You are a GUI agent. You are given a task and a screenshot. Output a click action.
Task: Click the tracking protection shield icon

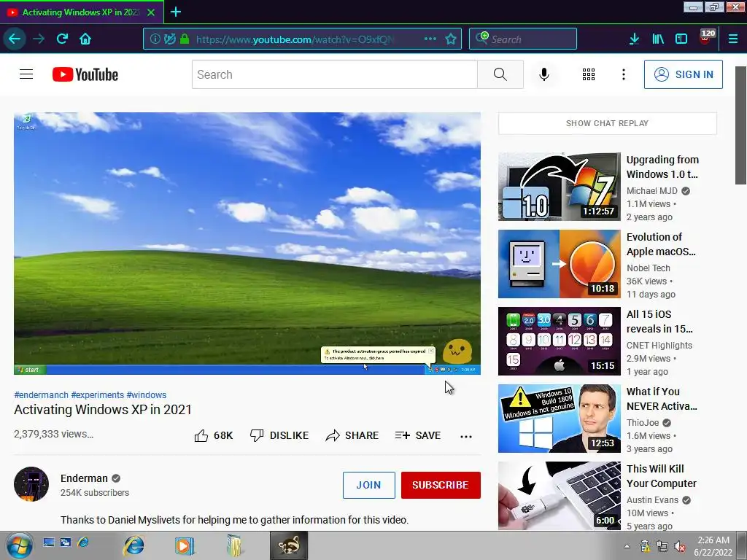169,39
